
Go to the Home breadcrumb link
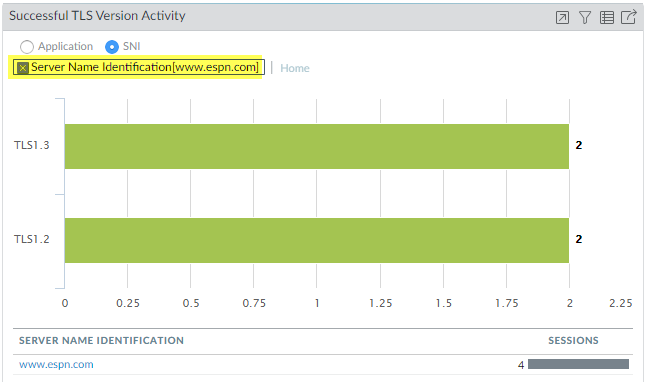tap(295, 68)
